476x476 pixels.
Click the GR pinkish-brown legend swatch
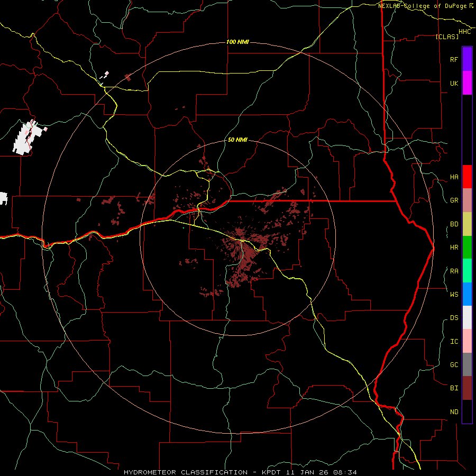pos(467,200)
